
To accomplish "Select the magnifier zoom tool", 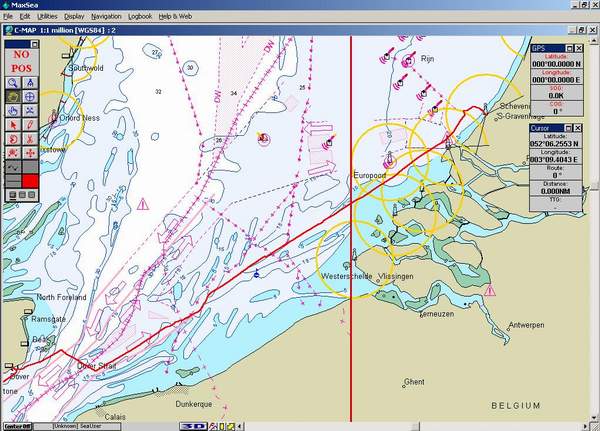I will pyautogui.click(x=14, y=83).
